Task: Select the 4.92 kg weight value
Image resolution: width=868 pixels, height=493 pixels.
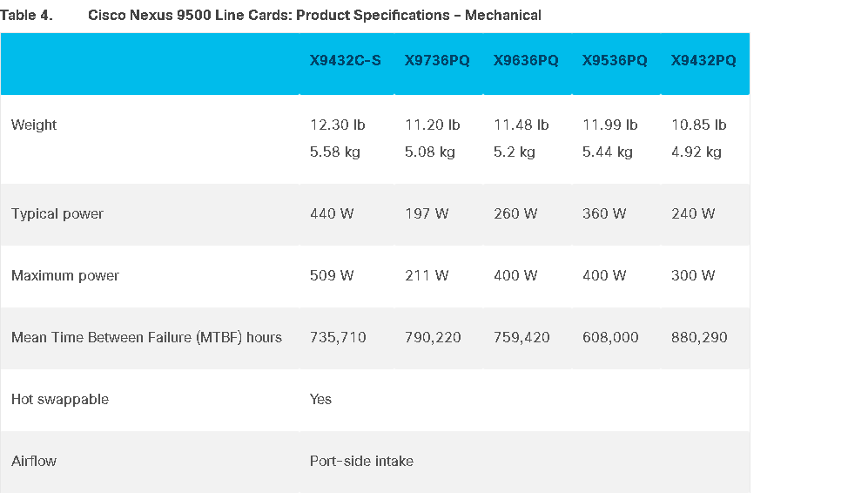Action: pos(696,152)
